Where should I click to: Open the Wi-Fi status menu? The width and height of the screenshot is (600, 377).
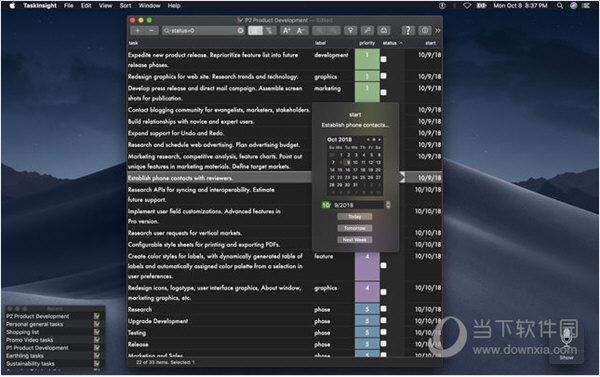point(467,6)
